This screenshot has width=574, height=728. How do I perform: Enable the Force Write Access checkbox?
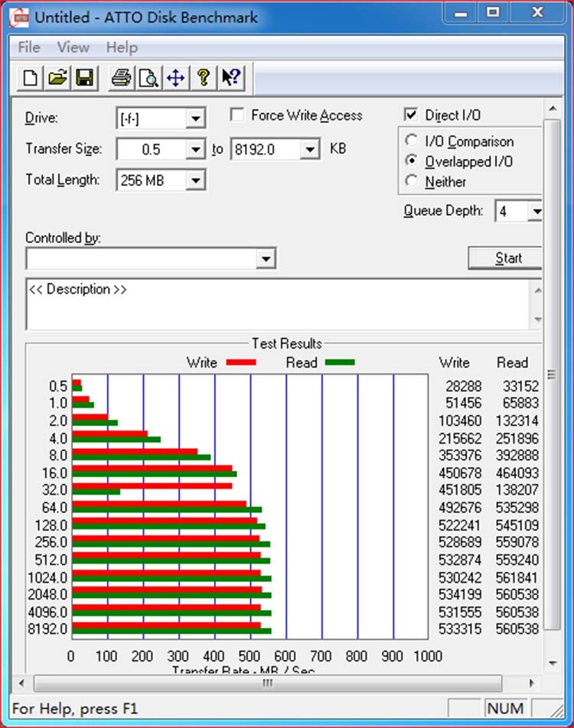[x=237, y=115]
